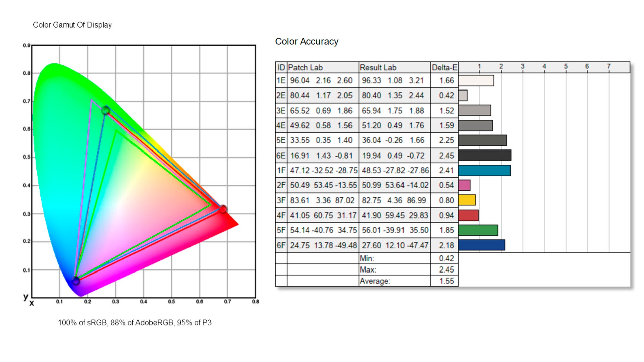
Task: Click the yellow color bar for patch 3F
Action: point(467,200)
